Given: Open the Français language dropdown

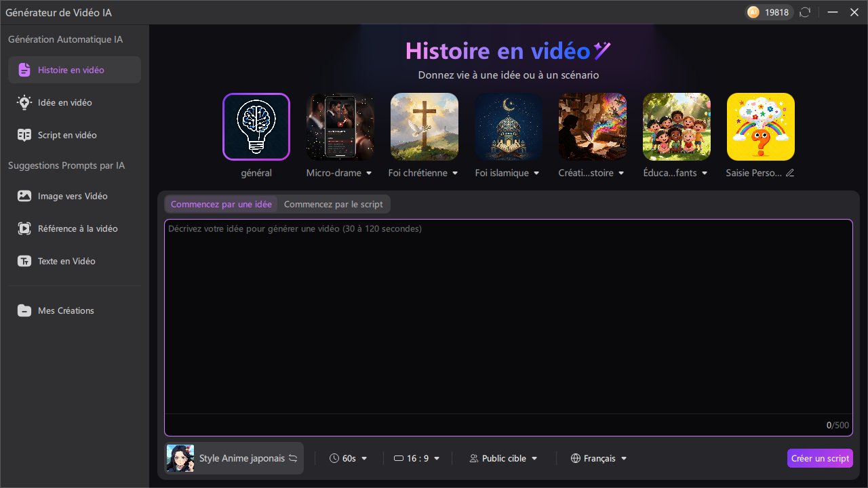Looking at the screenshot, I should point(599,458).
